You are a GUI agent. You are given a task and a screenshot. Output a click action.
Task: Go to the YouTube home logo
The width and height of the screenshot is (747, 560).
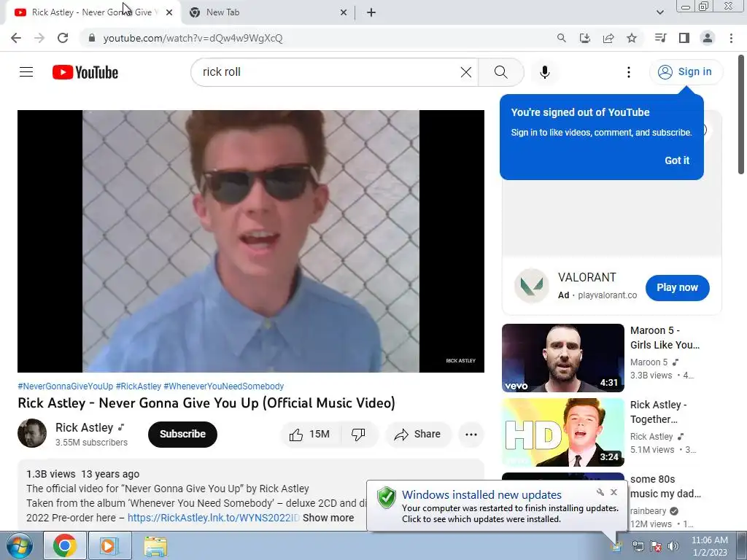click(x=85, y=72)
